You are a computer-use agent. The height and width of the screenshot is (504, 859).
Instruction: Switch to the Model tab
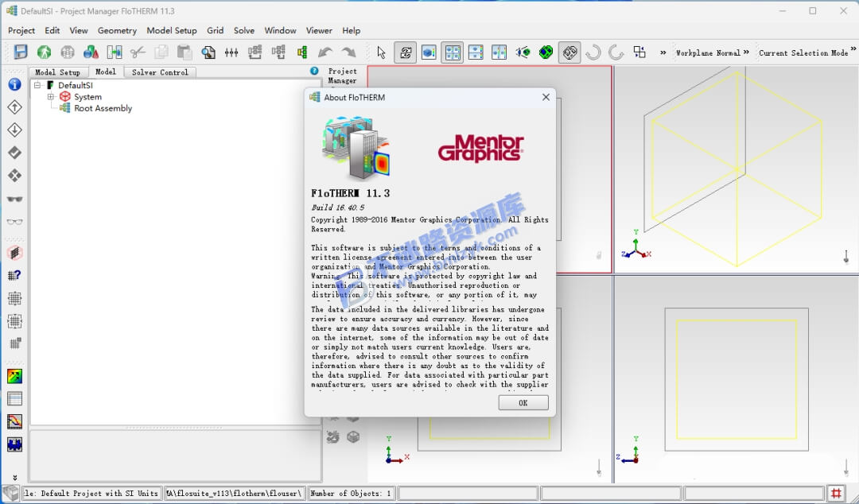pos(106,72)
